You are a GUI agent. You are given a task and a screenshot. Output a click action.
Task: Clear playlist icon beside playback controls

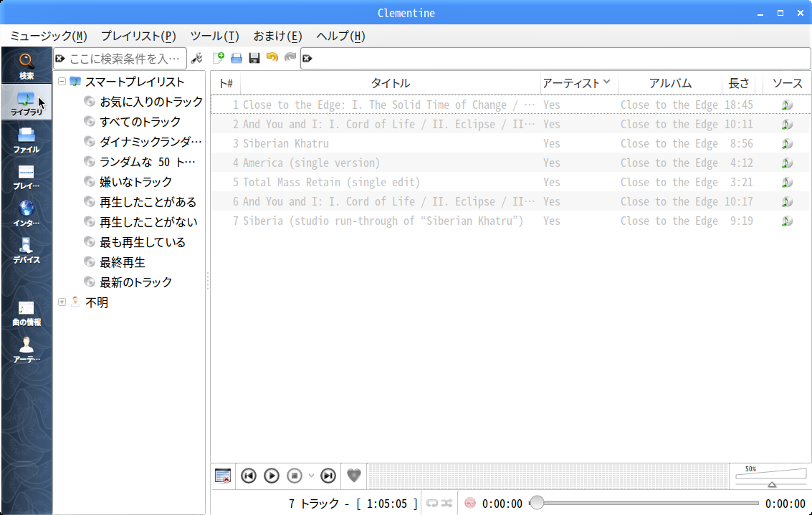click(x=223, y=476)
